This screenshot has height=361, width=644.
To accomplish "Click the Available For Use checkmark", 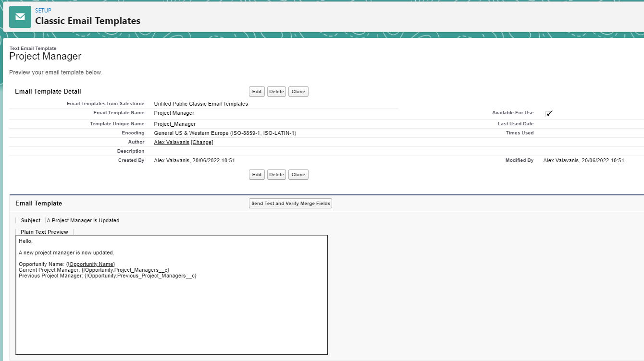I will click(x=549, y=113).
